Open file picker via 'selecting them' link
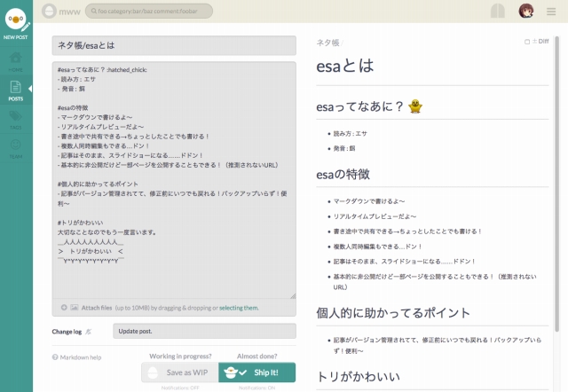568x392 pixels. click(x=239, y=308)
